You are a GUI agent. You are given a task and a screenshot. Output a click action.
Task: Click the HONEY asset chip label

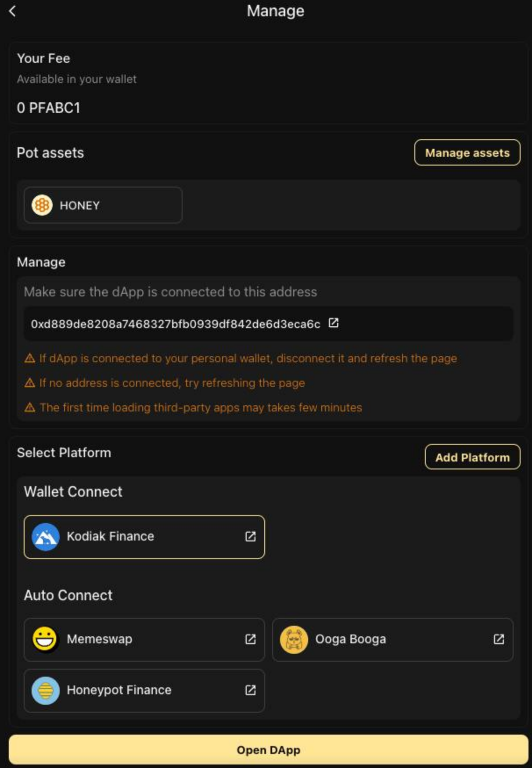point(79,206)
